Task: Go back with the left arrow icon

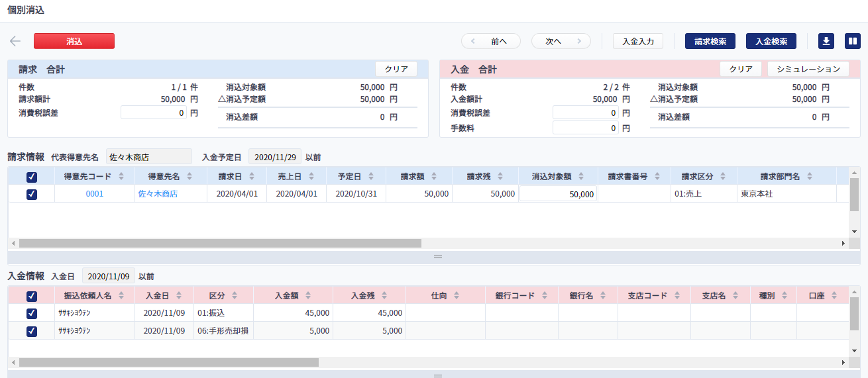Action: (x=15, y=41)
